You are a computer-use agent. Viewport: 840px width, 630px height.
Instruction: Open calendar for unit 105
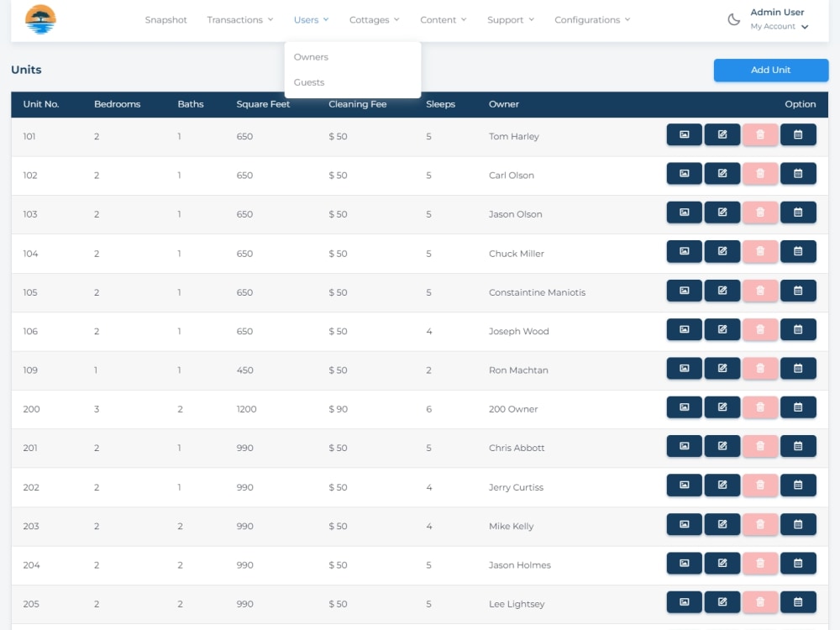[798, 291]
